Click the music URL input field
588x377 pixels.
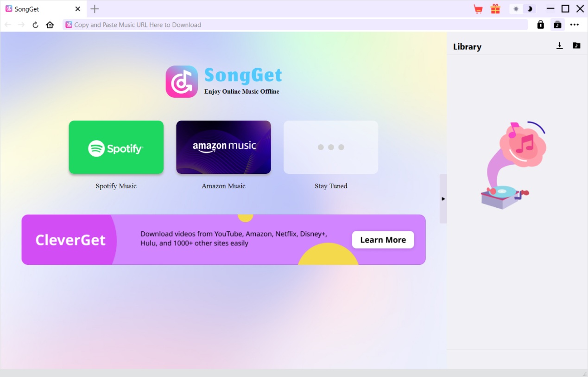pyautogui.click(x=297, y=25)
